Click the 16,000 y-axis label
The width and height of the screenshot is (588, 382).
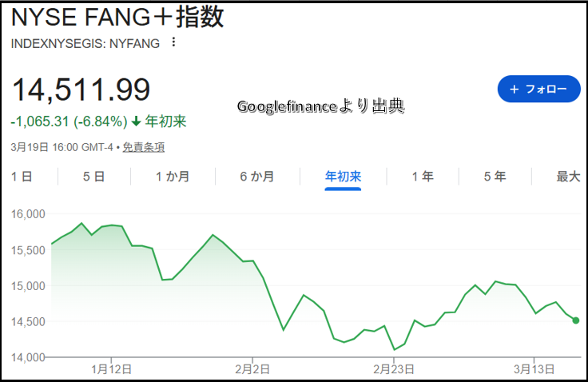28,214
